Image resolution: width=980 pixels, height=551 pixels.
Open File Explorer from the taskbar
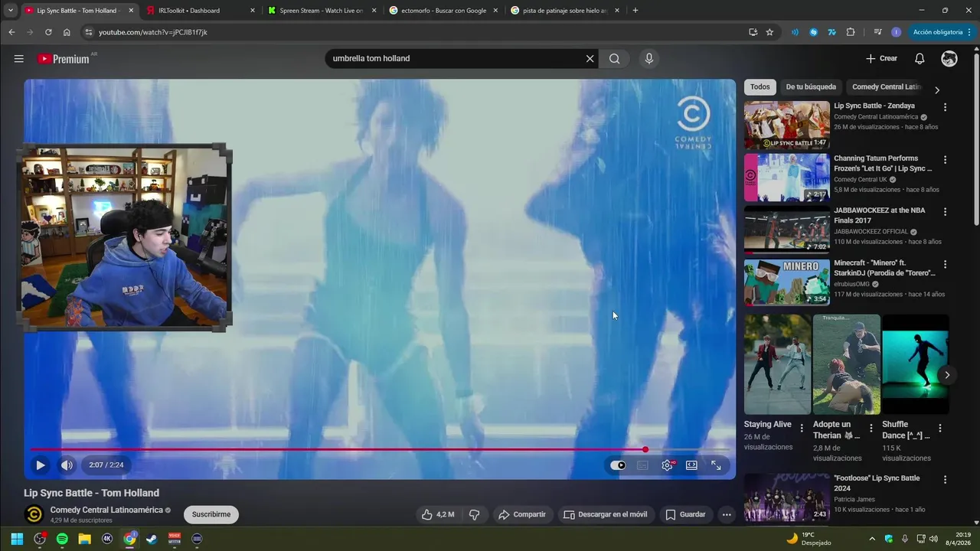(84, 539)
